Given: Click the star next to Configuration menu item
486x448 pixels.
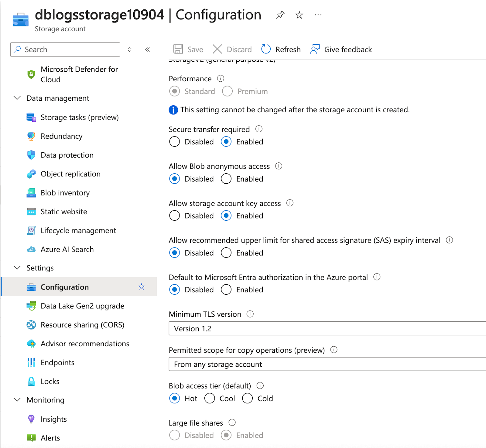Looking at the screenshot, I should (142, 287).
